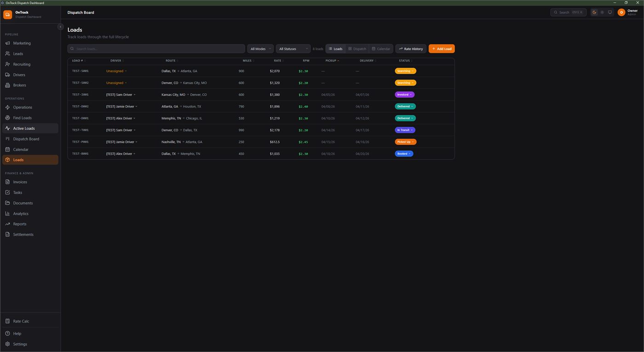The image size is (644, 352).
Task: Click the Add Load button
Action: (442, 49)
